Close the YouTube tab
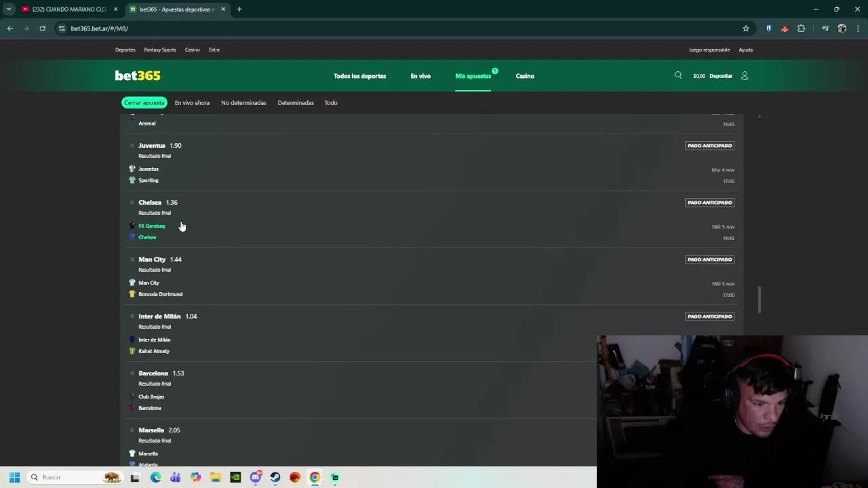This screenshot has height=488, width=868. [115, 9]
